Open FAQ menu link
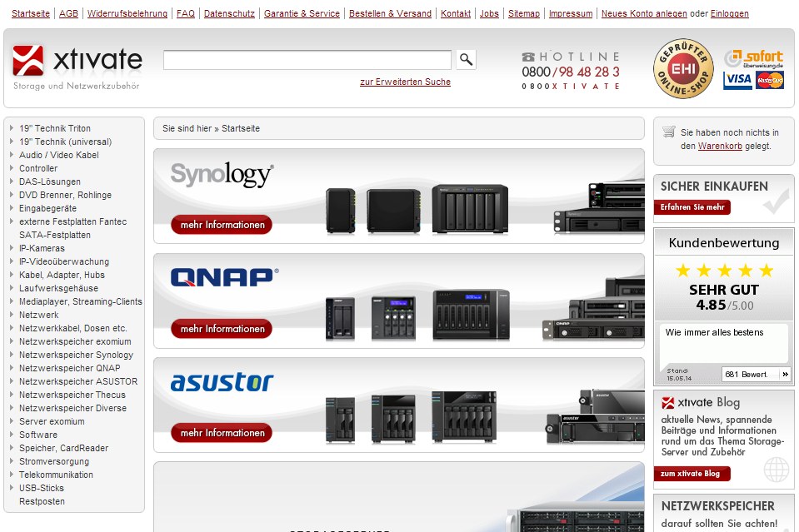The image size is (799, 532). click(186, 14)
